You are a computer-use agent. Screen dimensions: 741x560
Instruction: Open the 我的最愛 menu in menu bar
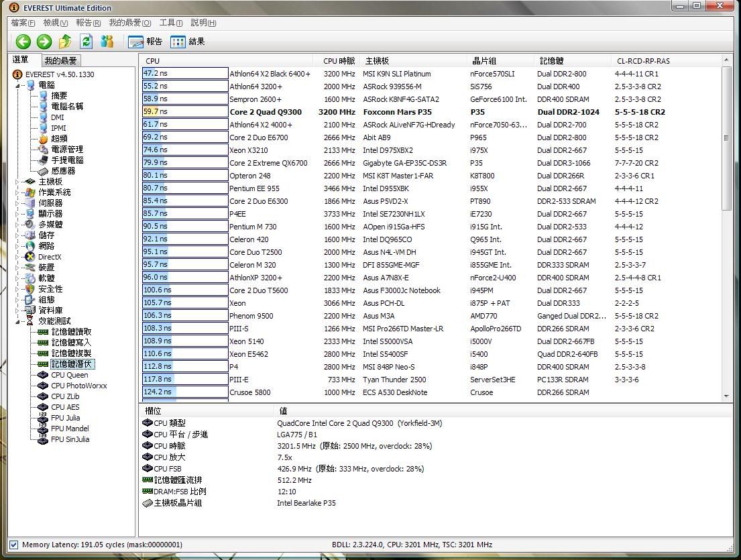130,23
